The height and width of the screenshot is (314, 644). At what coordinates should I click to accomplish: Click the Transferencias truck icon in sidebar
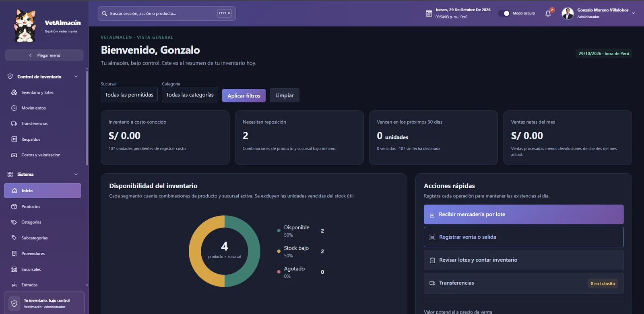pyautogui.click(x=14, y=124)
